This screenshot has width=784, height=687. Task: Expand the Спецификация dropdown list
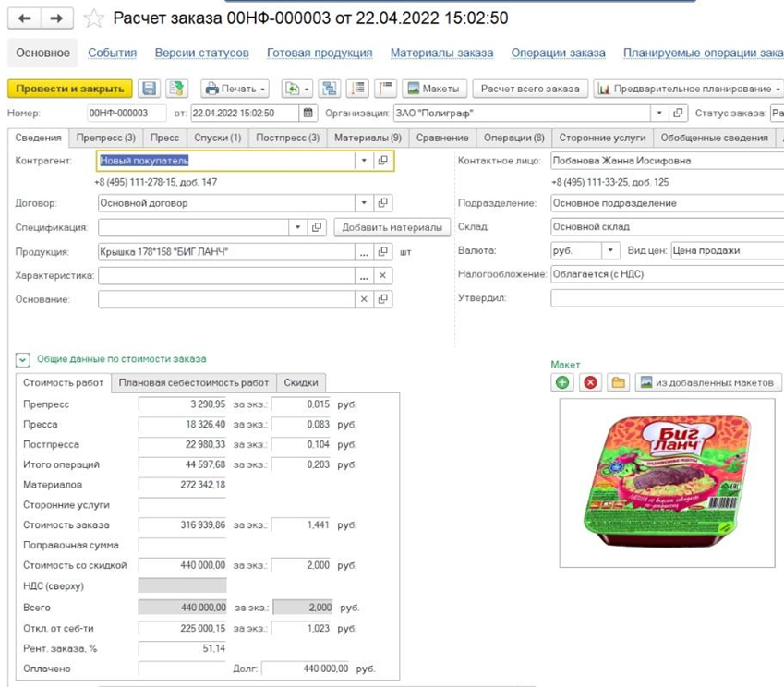click(297, 227)
